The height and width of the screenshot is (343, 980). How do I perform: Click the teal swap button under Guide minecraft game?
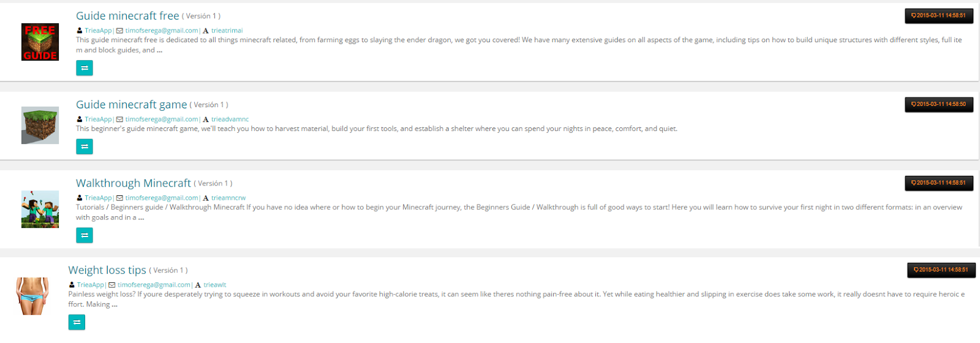85,146
